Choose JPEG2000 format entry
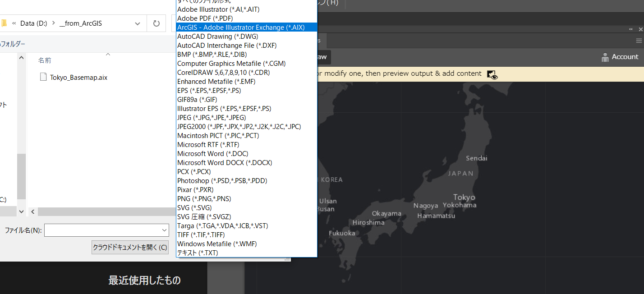Image resolution: width=644 pixels, height=294 pixels. point(247,126)
